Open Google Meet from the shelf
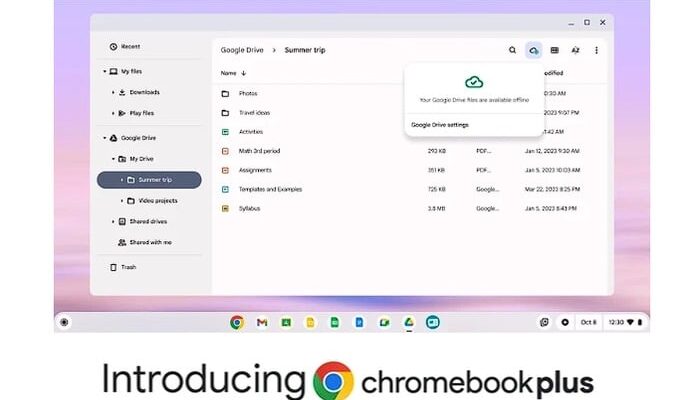The image size is (700, 400). (384, 322)
